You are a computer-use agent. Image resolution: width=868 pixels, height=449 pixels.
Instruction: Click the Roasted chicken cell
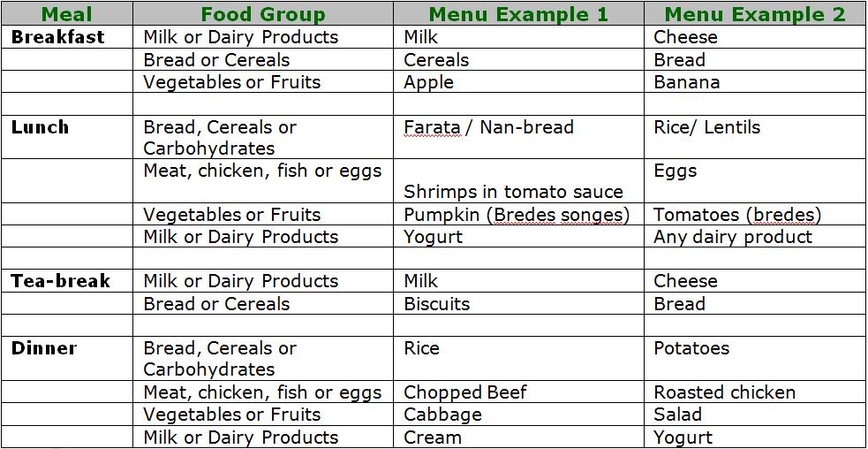pos(725,392)
